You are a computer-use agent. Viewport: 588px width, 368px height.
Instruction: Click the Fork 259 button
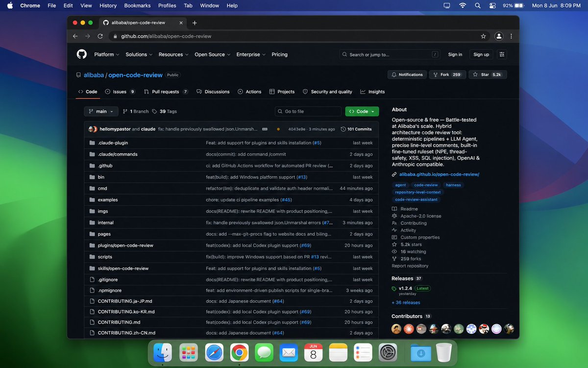[x=447, y=74]
